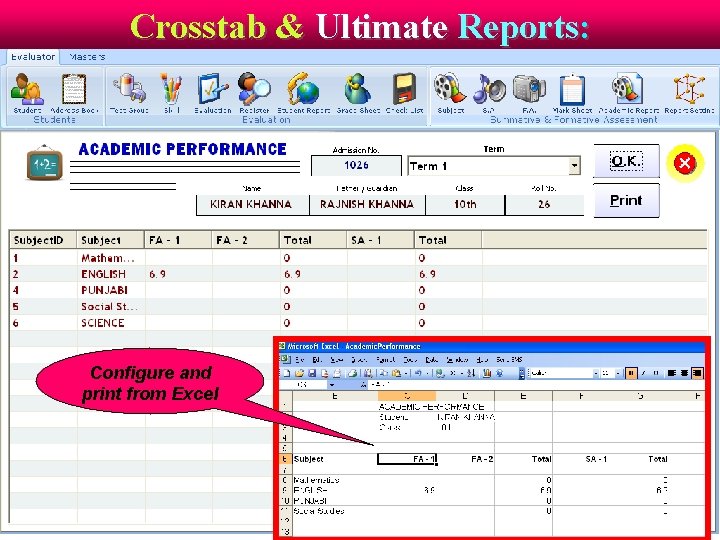720x540 pixels.
Task: Open the Check List floppy icon
Action: [404, 89]
